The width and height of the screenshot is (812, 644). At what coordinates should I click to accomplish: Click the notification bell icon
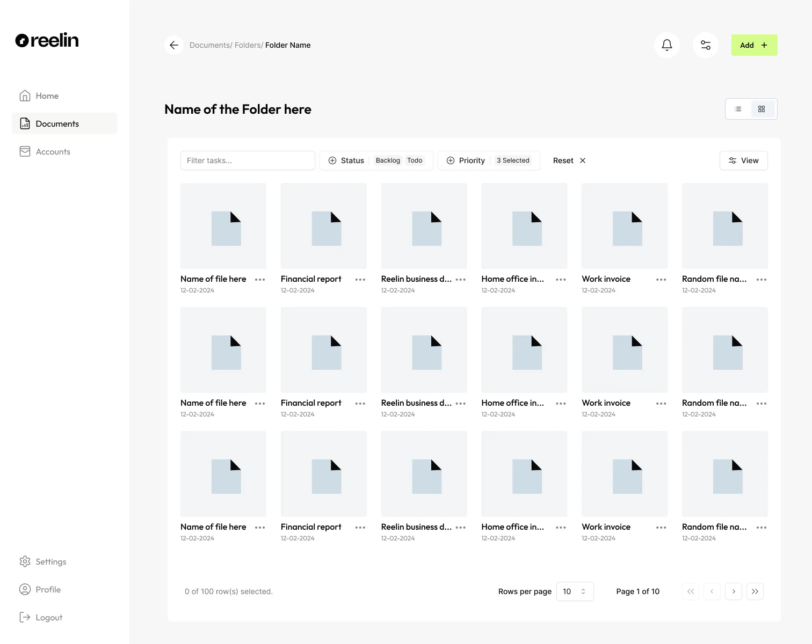[x=667, y=45]
